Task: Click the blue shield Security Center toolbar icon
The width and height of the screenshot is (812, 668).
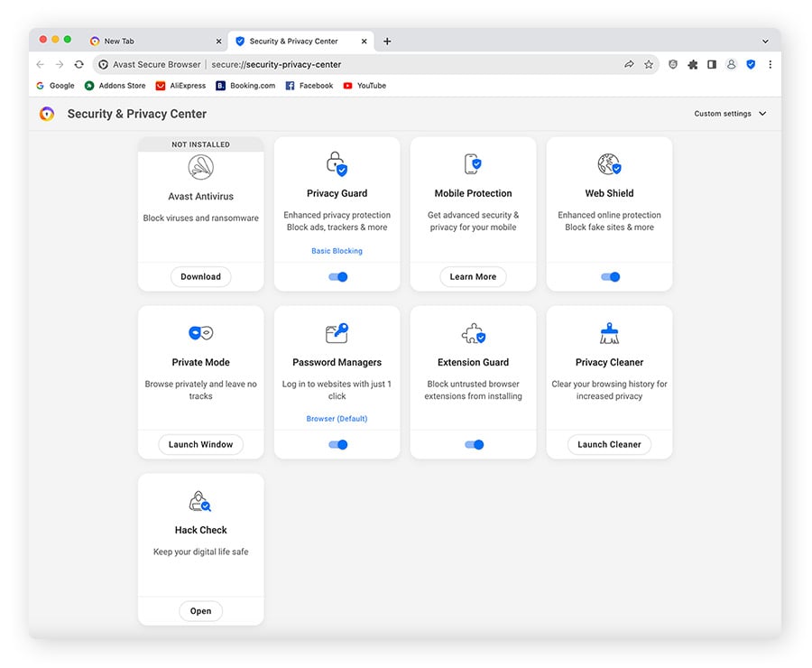Action: pyautogui.click(x=751, y=64)
